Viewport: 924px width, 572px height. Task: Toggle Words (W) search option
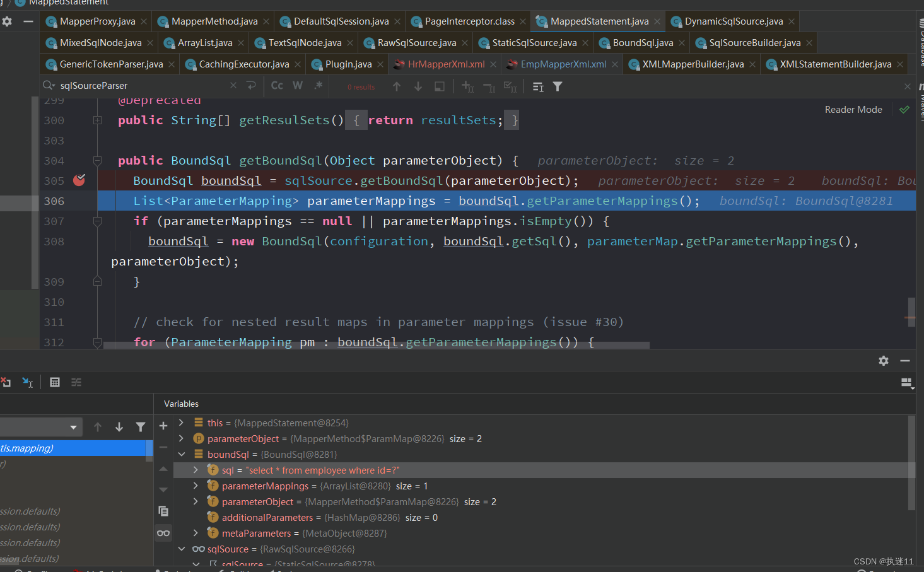298,85
